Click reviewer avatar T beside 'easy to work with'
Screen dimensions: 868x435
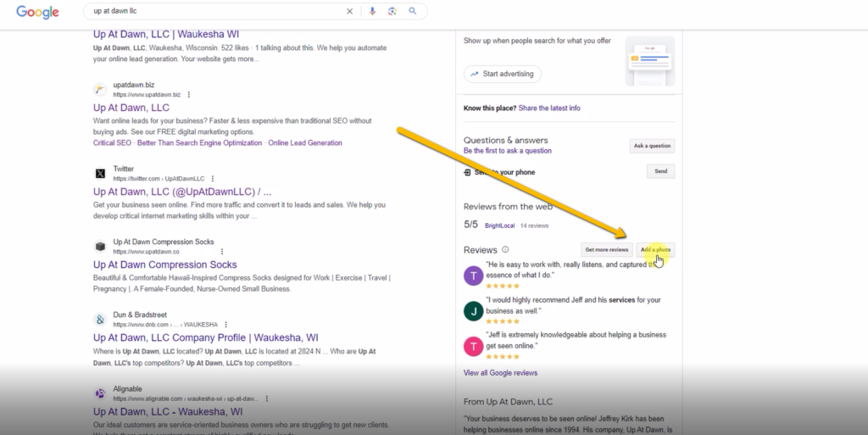point(473,275)
